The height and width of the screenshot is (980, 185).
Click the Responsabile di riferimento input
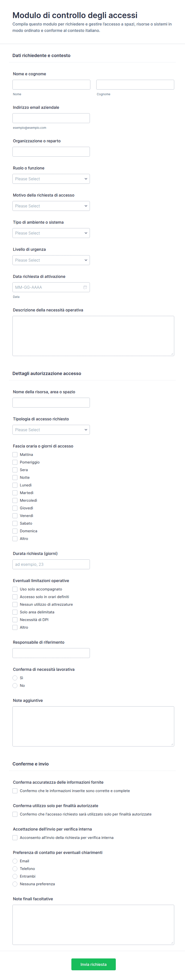click(51, 653)
